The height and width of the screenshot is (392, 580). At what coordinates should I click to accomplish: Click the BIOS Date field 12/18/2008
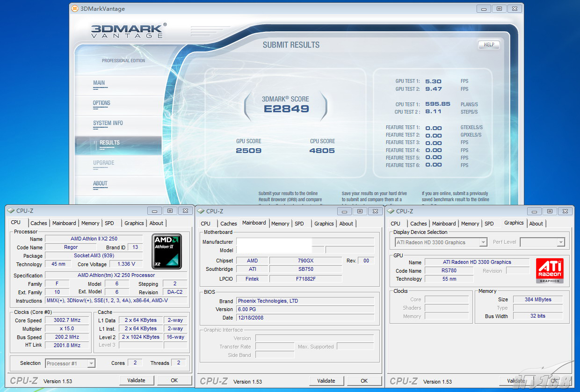coord(305,318)
